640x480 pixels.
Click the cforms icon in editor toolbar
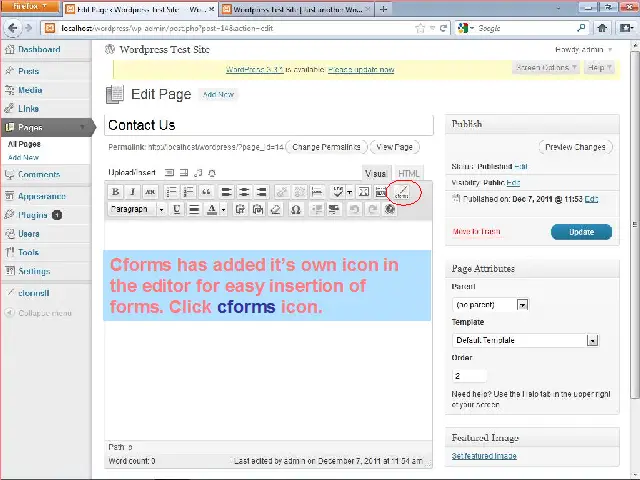pyautogui.click(x=402, y=192)
